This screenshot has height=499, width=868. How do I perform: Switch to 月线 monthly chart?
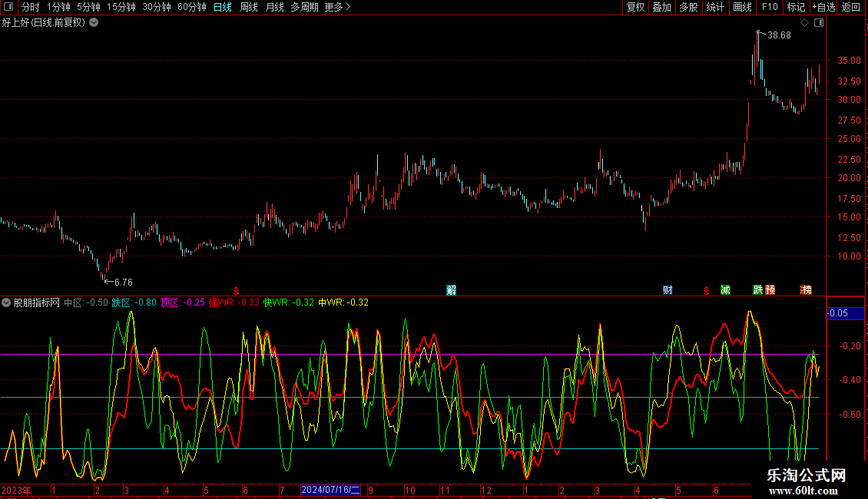coord(274,7)
